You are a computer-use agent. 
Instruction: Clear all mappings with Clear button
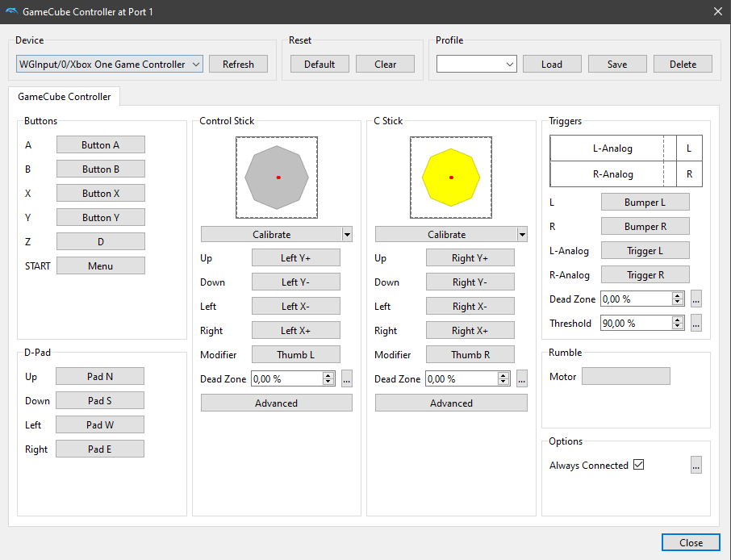pyautogui.click(x=385, y=65)
